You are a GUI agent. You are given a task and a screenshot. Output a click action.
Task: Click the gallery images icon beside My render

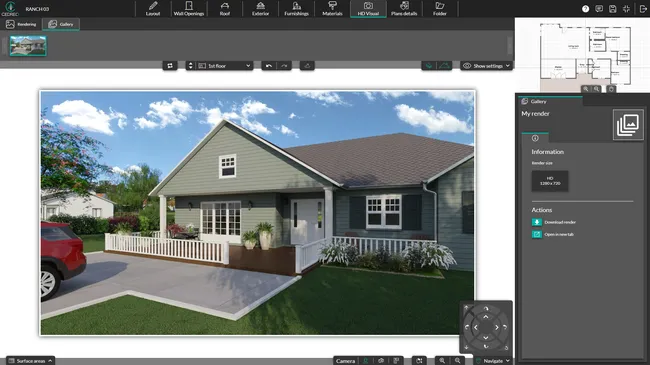click(628, 124)
